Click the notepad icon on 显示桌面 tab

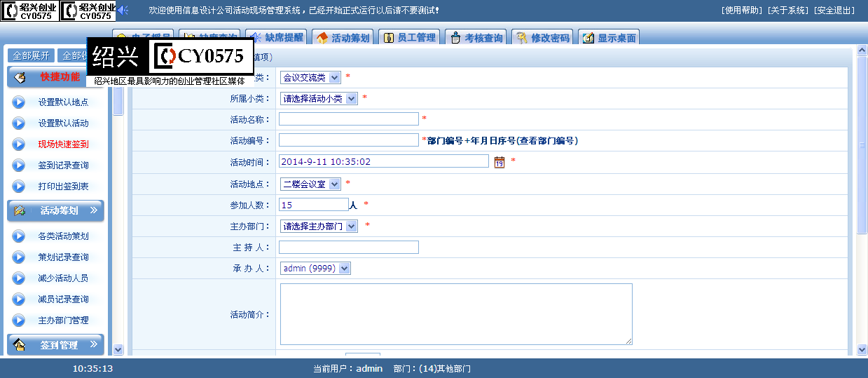click(588, 38)
